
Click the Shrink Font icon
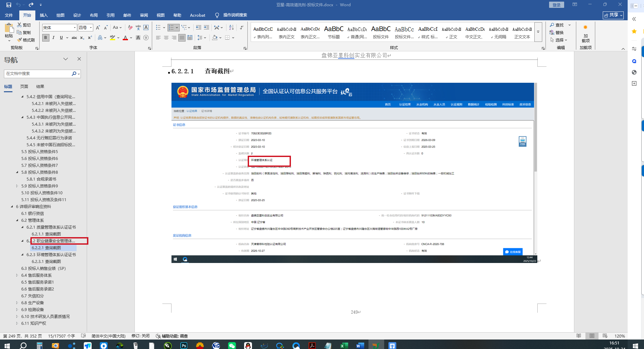pyautogui.click(x=106, y=28)
